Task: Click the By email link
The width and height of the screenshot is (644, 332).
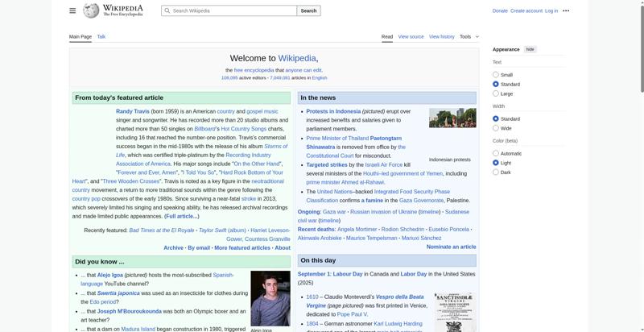Action: tap(199, 247)
